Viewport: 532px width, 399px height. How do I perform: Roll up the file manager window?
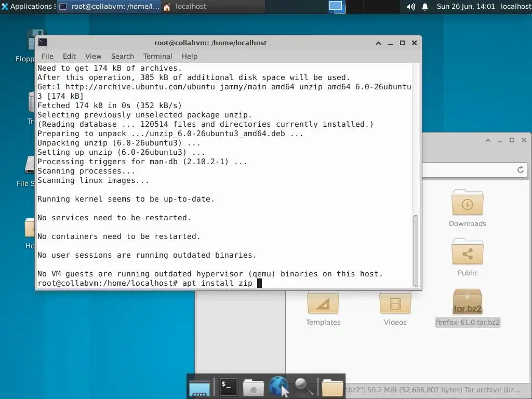point(488,140)
